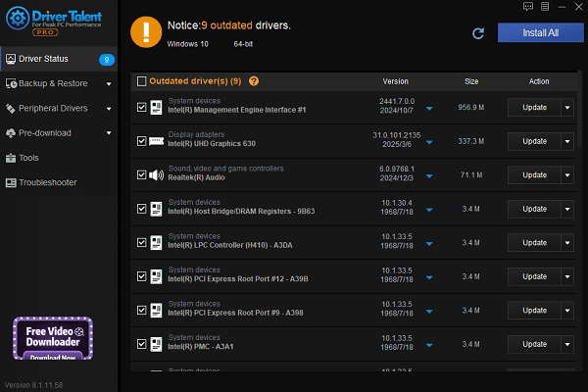Expand version list for LPC Controller
This screenshot has width=588, height=392.
point(429,243)
